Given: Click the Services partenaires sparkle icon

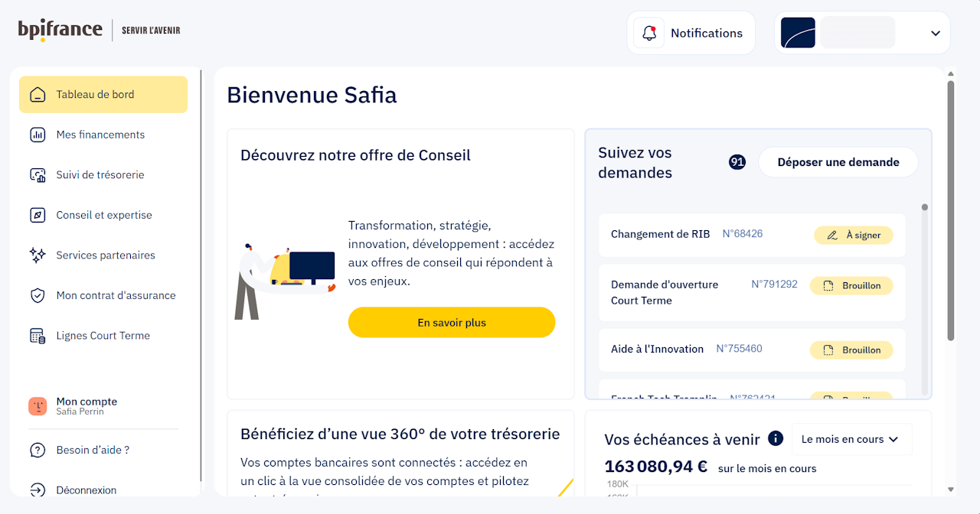Looking at the screenshot, I should coord(38,255).
